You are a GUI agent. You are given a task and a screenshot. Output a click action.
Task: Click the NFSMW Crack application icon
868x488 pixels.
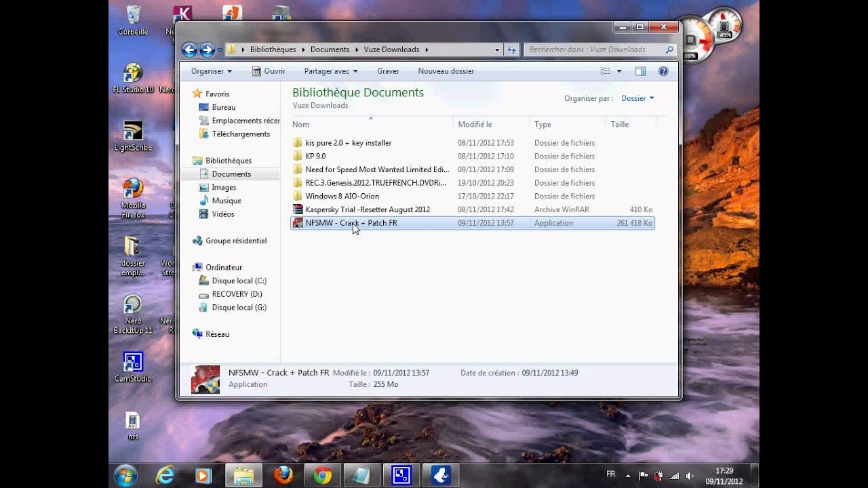point(298,223)
